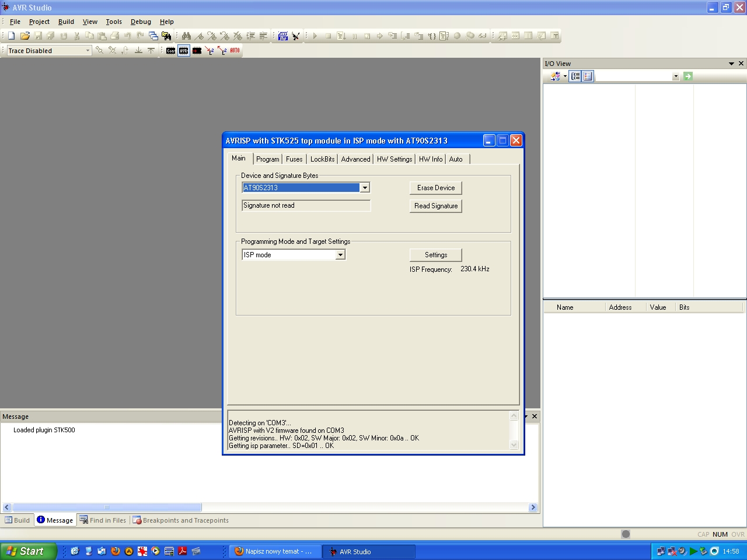747x560 pixels.
Task: Click the AVR programmer dialog icon
Action: click(184, 51)
